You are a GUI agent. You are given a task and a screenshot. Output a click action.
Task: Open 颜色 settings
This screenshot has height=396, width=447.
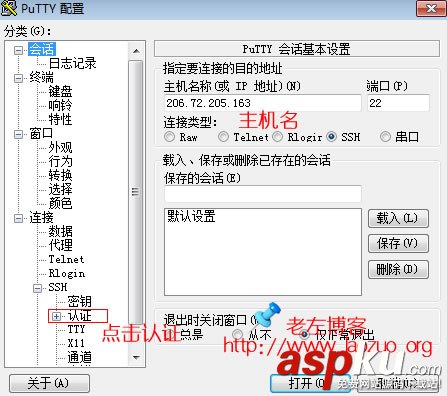point(60,203)
